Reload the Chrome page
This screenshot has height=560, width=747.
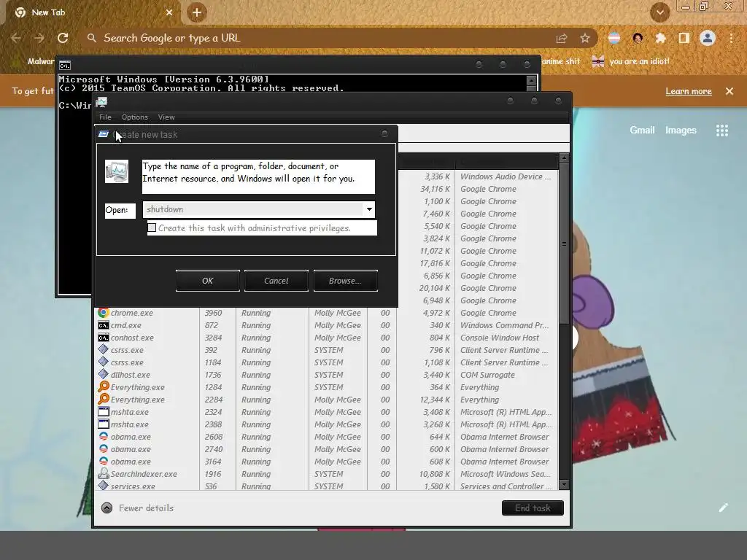pyautogui.click(x=63, y=38)
